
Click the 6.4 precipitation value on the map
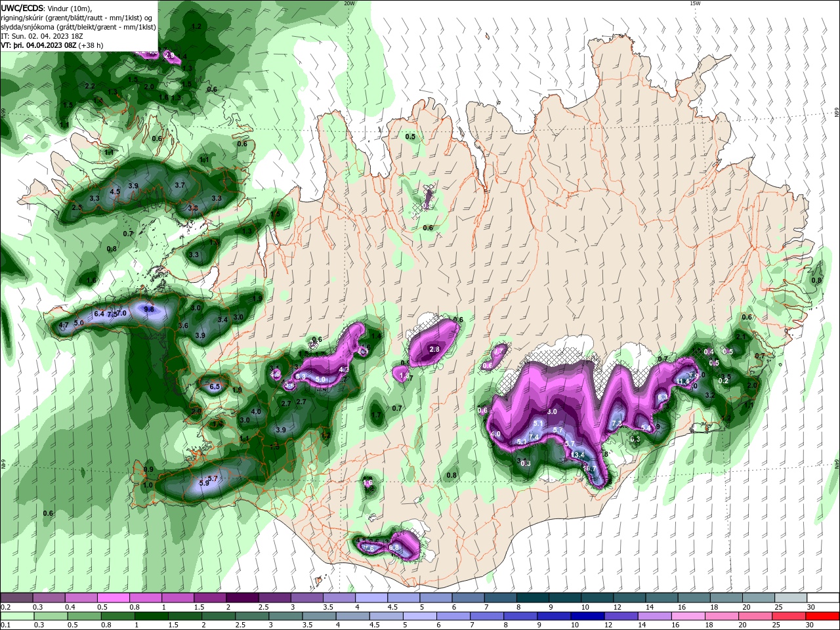point(99,314)
